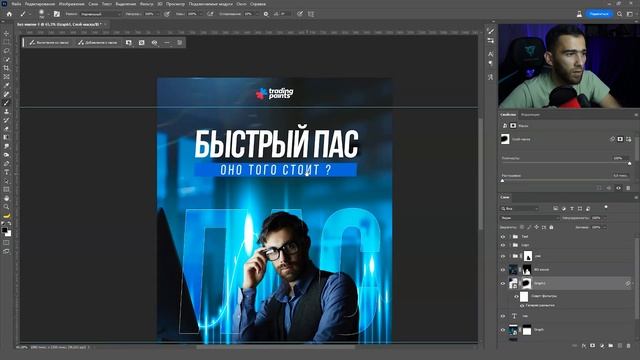Select the Rectangular Marquee tool
Image resolution: width=640 pixels, height=360 pixels.
pos(6,42)
